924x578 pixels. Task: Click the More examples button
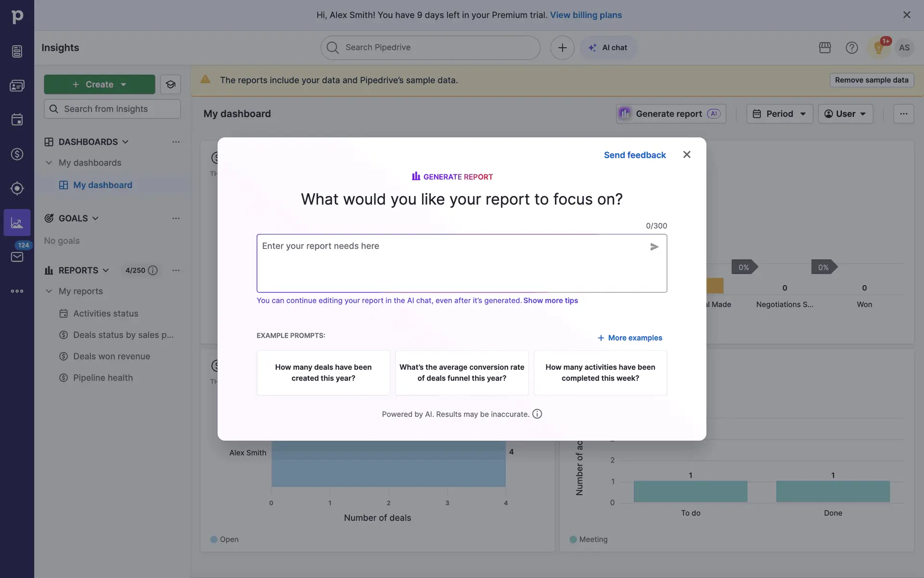coord(629,338)
